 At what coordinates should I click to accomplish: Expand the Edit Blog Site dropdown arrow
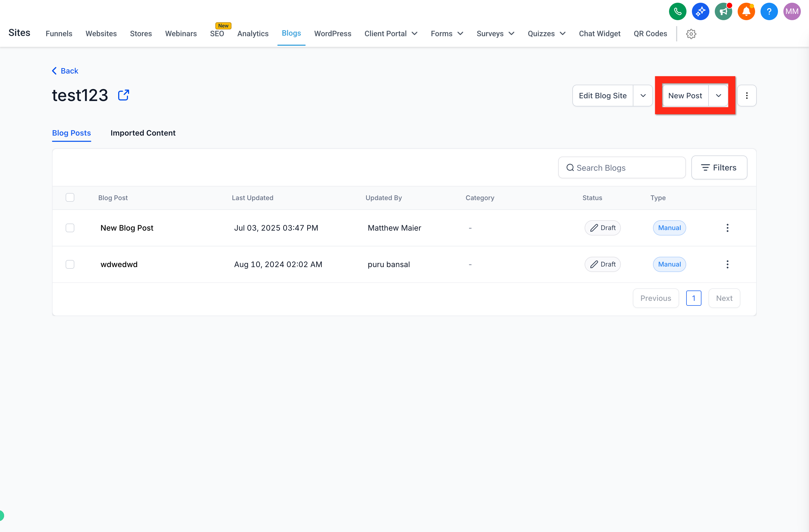pyautogui.click(x=643, y=96)
